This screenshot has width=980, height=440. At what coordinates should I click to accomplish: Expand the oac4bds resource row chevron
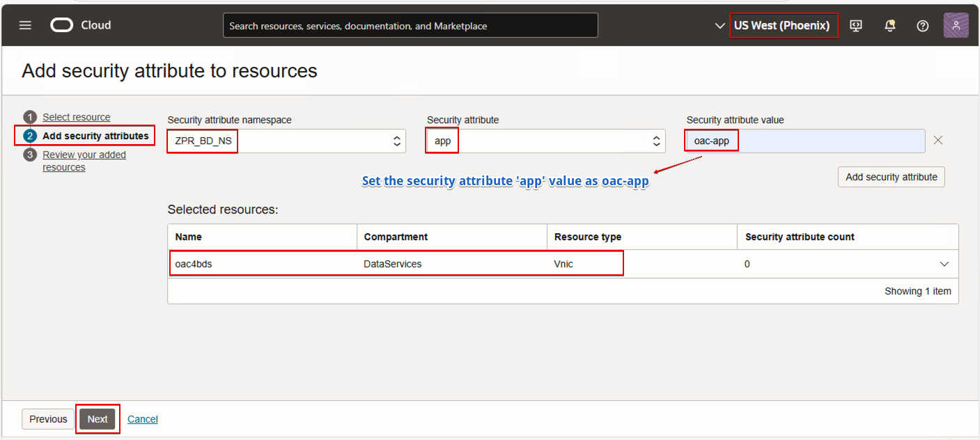point(944,265)
